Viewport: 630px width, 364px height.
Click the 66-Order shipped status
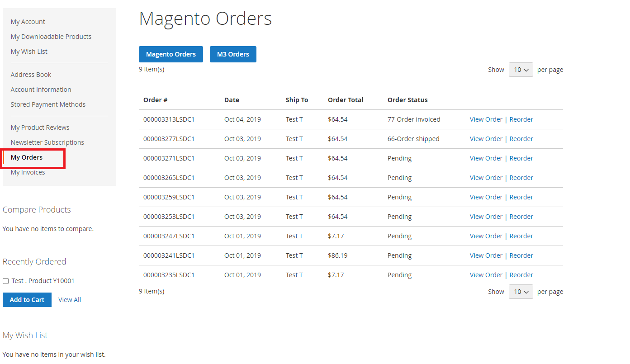(x=413, y=139)
